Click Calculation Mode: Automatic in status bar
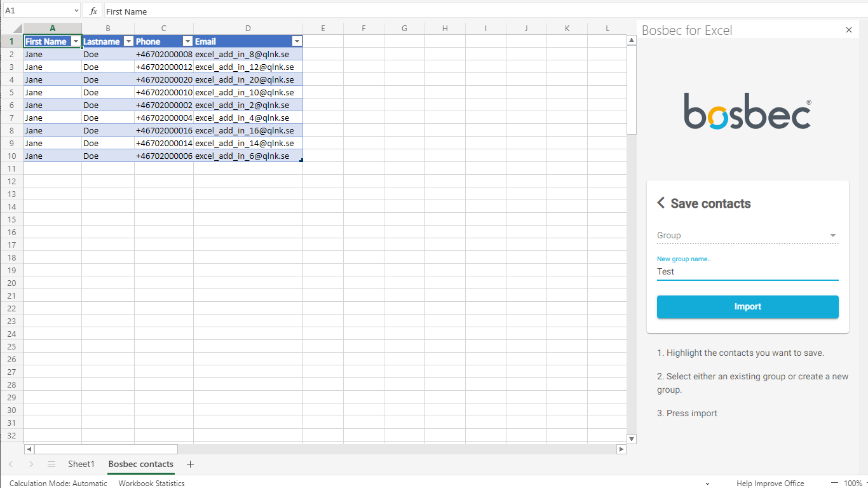 [58, 484]
